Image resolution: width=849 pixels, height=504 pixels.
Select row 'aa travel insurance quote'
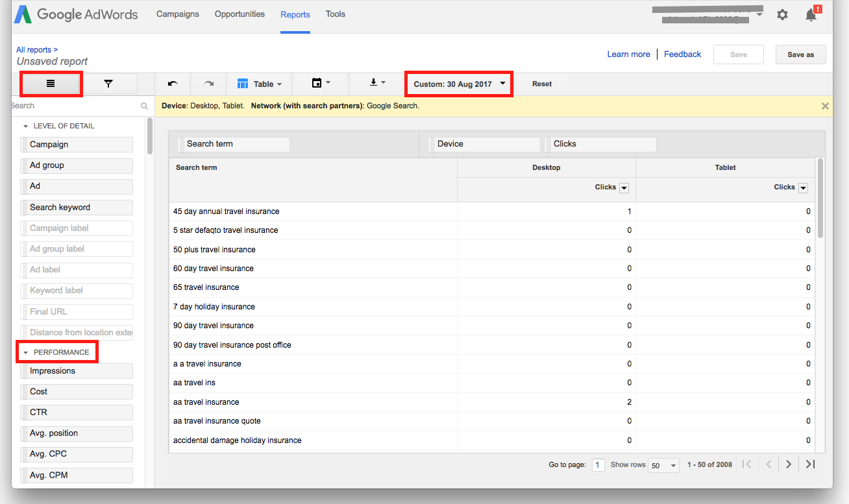click(x=492, y=421)
